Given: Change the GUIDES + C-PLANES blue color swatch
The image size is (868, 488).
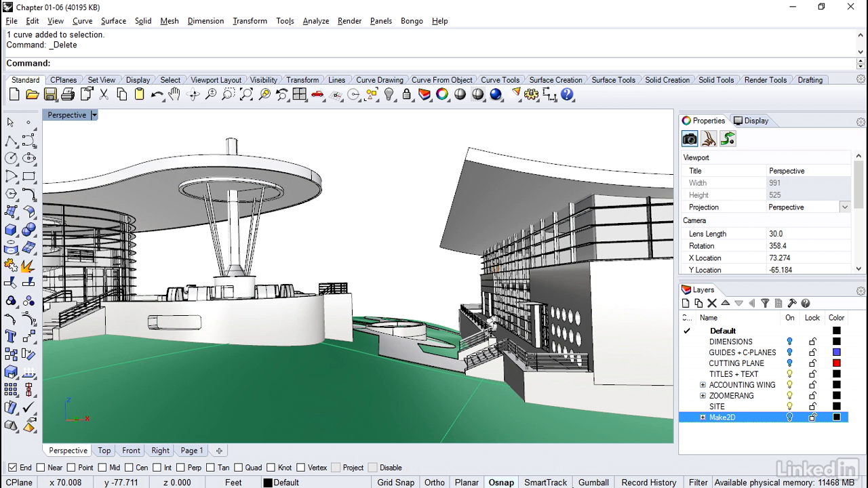Looking at the screenshot, I should 836,352.
